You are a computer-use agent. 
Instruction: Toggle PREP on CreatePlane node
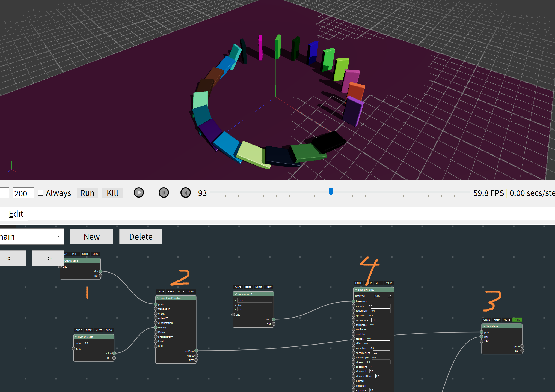pos(75,254)
